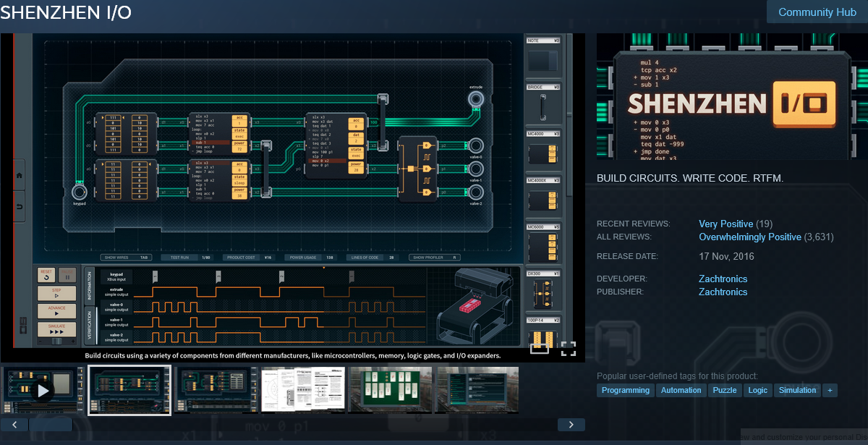868x445 pixels.
Task: Select the Programming tag
Action: point(626,391)
